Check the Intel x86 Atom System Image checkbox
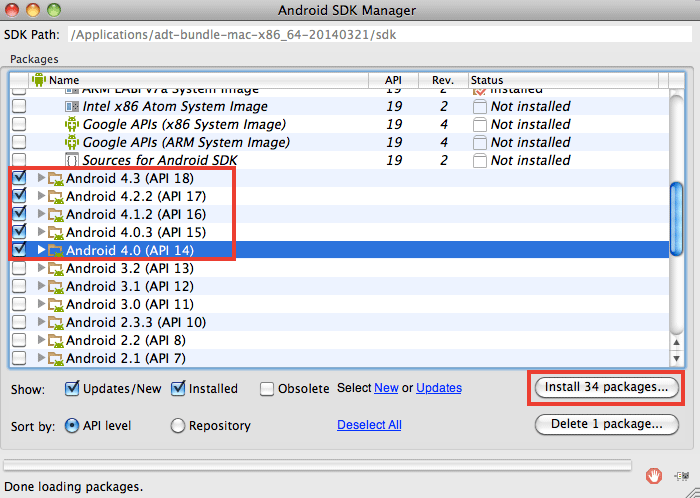Image resolution: width=700 pixels, height=498 pixels. [x=19, y=106]
